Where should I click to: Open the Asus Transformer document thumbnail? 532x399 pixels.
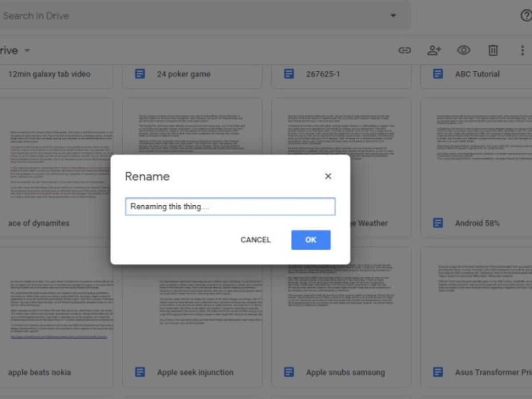tap(477, 302)
